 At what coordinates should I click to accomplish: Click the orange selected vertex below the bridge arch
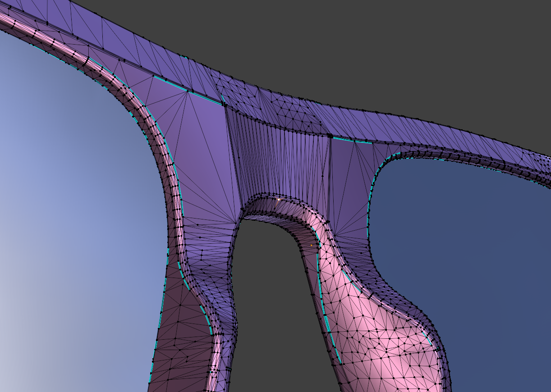[x=311, y=245]
